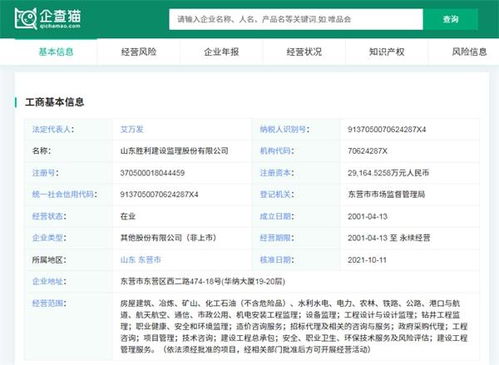
Task: Click the 企业地址 label
Action: (49, 281)
